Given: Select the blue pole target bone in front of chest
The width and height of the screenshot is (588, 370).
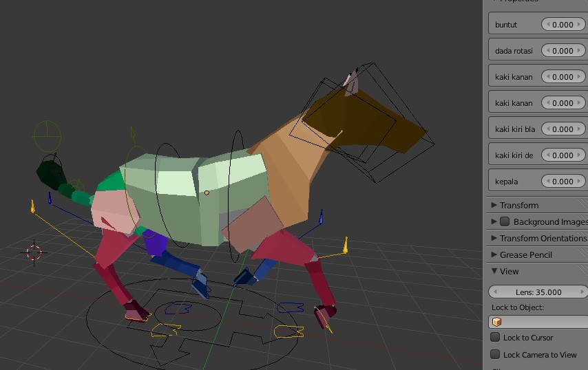Looking at the screenshot, I should click(x=321, y=217).
